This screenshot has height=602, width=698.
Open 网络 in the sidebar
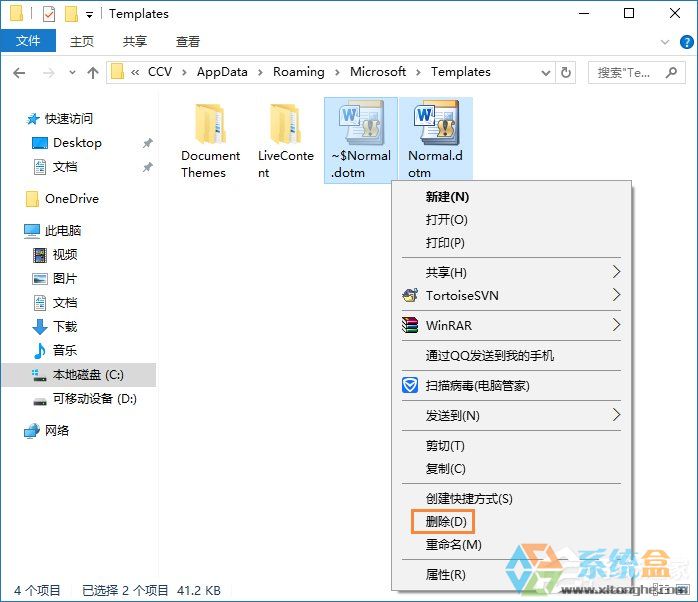click(x=47, y=431)
